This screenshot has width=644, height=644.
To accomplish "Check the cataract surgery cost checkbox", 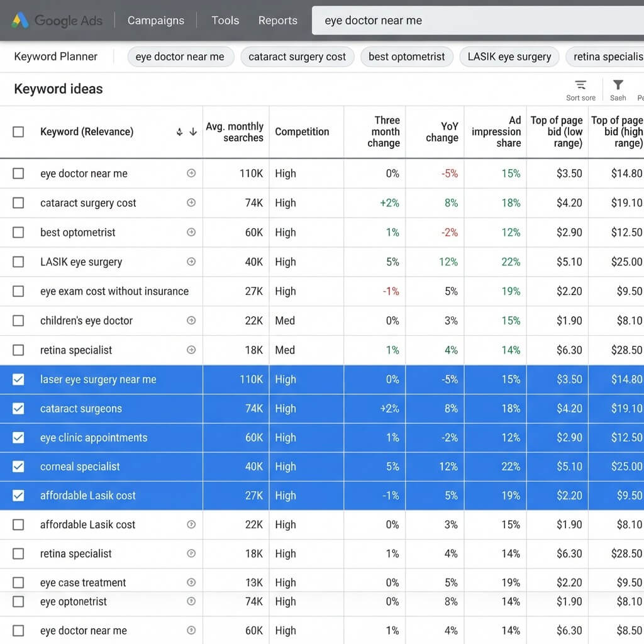I will 18,203.
